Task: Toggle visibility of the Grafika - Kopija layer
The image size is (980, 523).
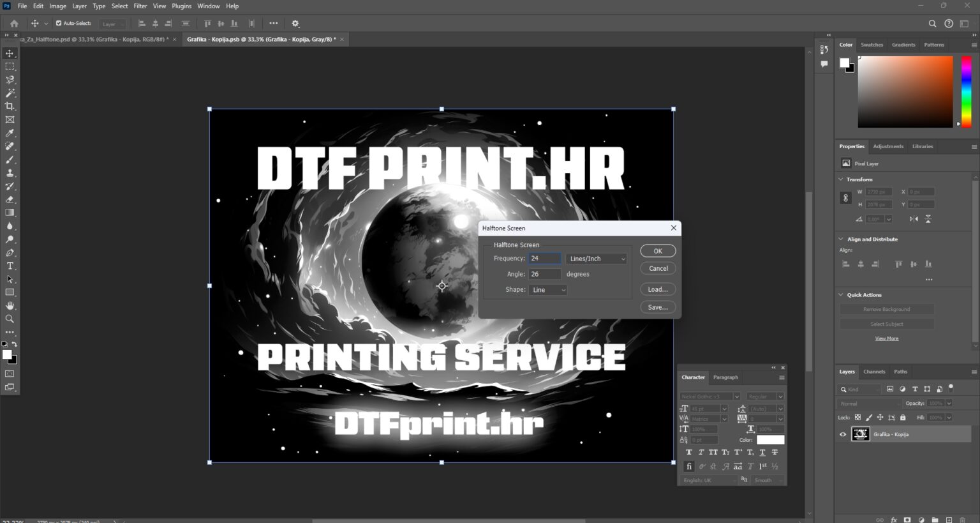Action: pos(843,434)
